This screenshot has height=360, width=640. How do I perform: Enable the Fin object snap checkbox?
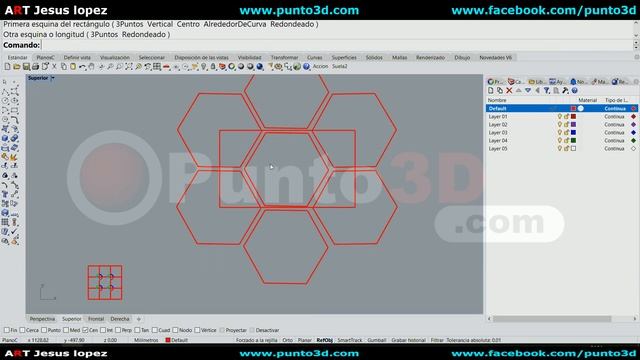point(7,330)
